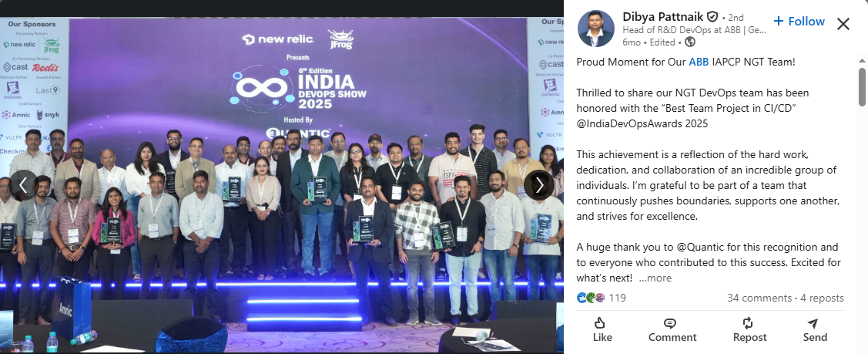This screenshot has height=354, width=868.
Task: Click the globe public visibility icon
Action: click(690, 42)
